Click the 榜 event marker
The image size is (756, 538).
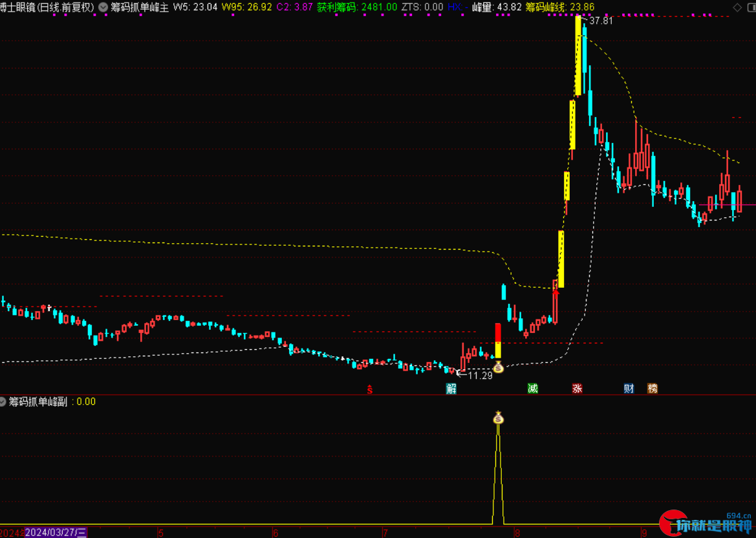click(x=653, y=389)
